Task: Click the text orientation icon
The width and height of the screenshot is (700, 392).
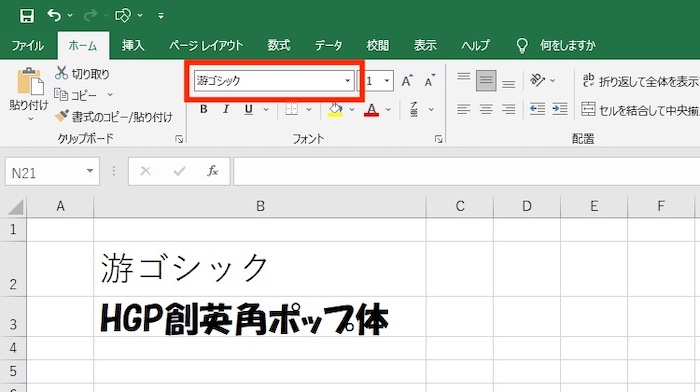Action: tap(537, 80)
